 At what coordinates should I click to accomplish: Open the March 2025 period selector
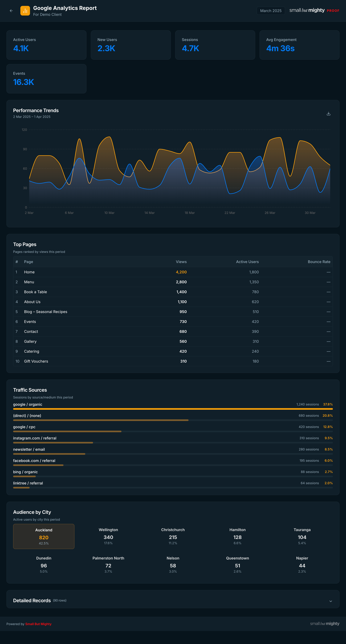pos(271,11)
